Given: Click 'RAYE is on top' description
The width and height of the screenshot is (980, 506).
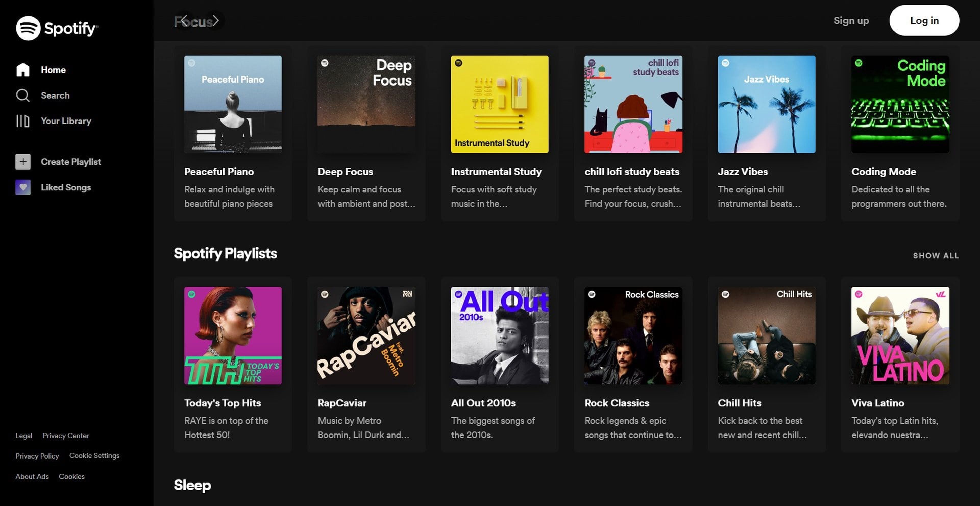Looking at the screenshot, I should pyautogui.click(x=226, y=428).
